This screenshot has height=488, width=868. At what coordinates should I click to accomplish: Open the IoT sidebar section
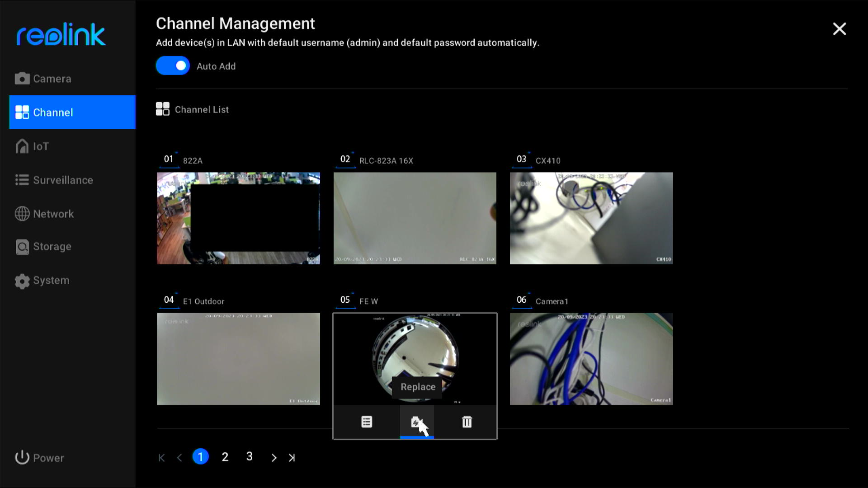coord(32,146)
